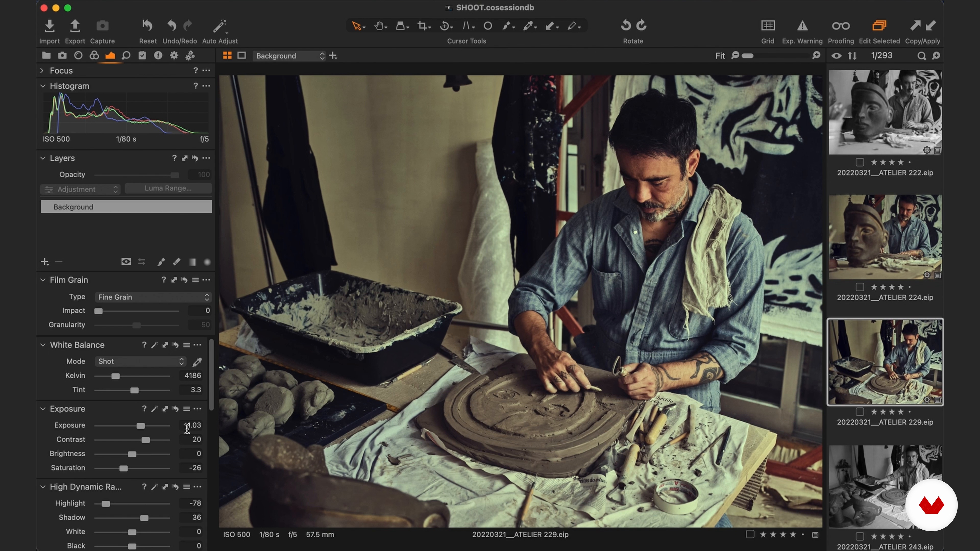The height and width of the screenshot is (551, 980).
Task: Toggle Edit Selected variants
Action: pyautogui.click(x=879, y=26)
